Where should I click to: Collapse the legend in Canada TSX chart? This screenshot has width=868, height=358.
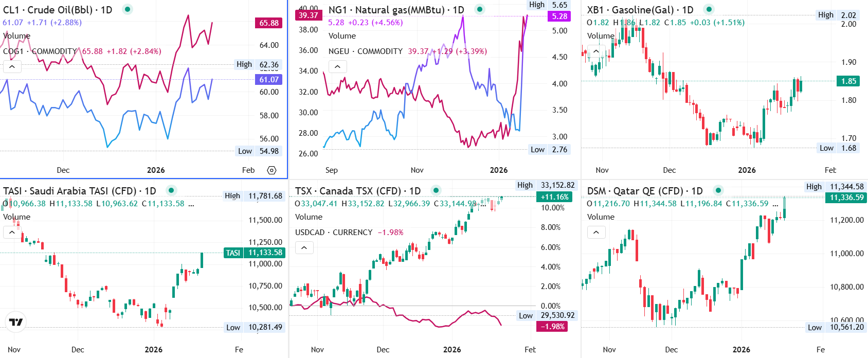coord(304,247)
